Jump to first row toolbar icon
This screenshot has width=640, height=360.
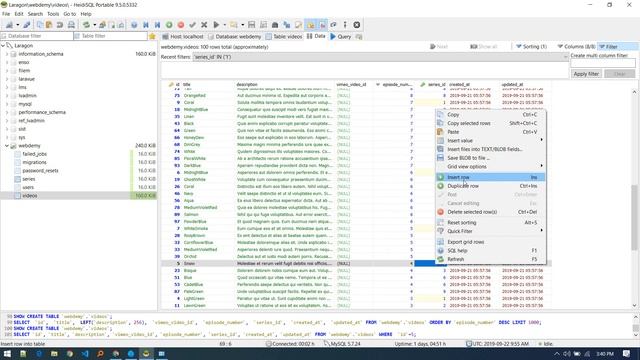point(146,25)
